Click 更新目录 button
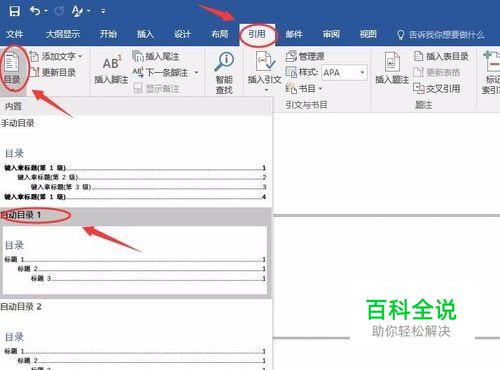 point(53,72)
